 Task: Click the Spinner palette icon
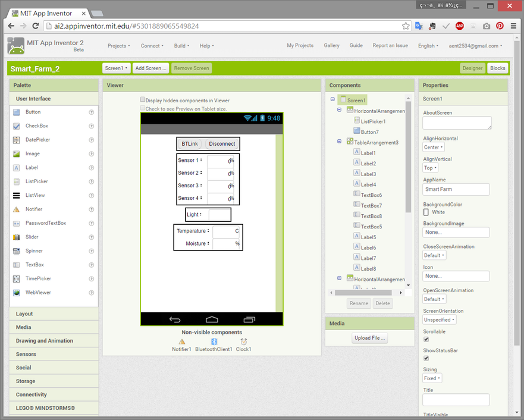click(x=17, y=251)
